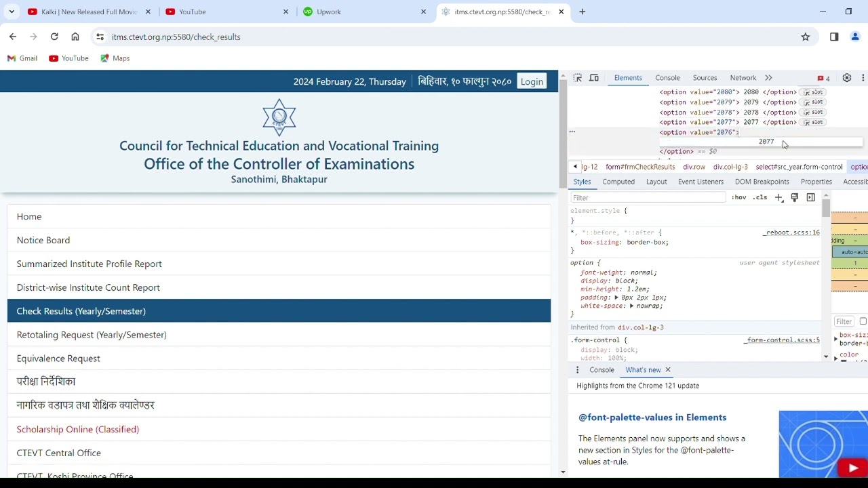This screenshot has width=868, height=488.
Task: Select div.col-lg-3 breadcrumb
Action: point(730,167)
